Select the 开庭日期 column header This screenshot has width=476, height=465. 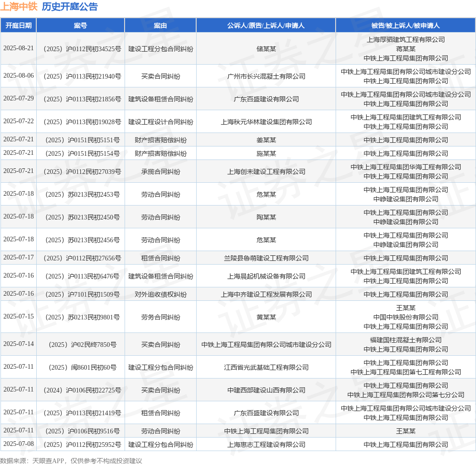pos(19,26)
